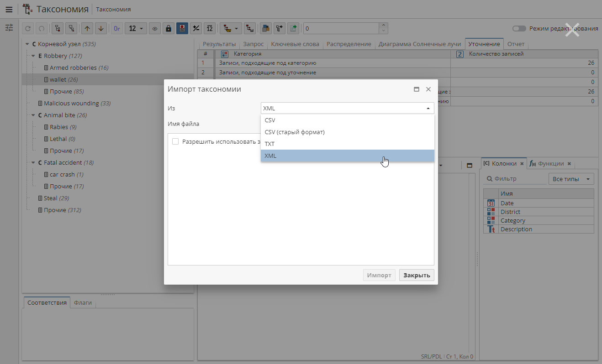Click the undo arrow in toolbar
Image resolution: width=602 pixels, height=364 pixels.
pyautogui.click(x=28, y=28)
